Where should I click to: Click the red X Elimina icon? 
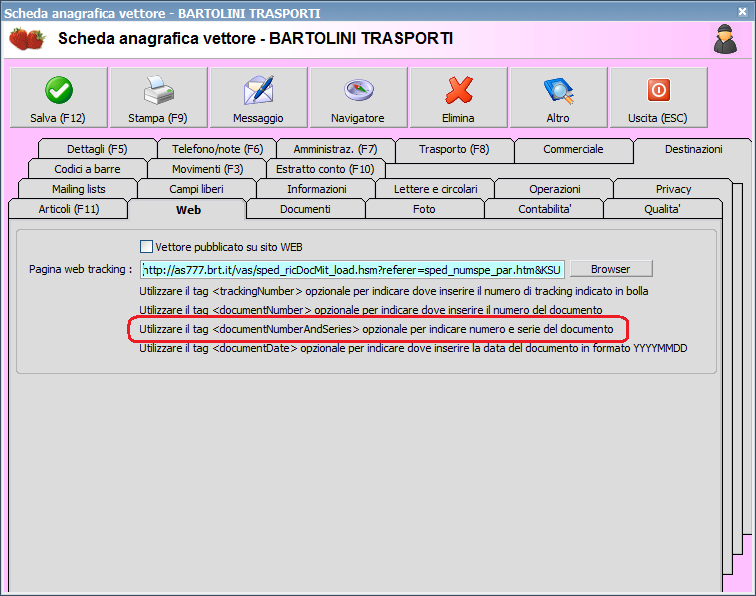pyautogui.click(x=459, y=90)
